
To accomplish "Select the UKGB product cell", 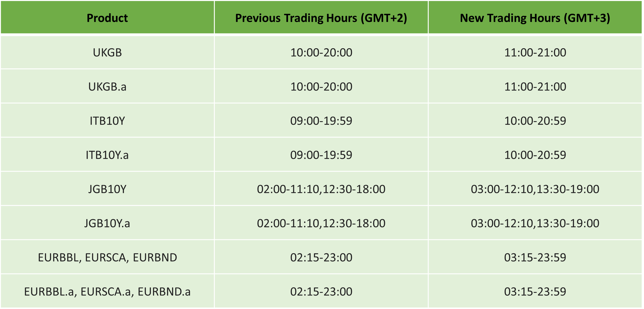I will [x=107, y=52].
